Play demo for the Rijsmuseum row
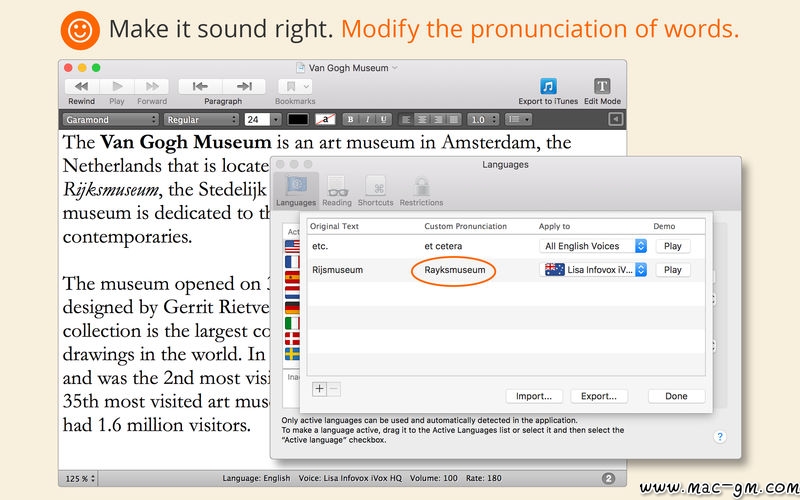The image size is (800, 500). (x=672, y=270)
